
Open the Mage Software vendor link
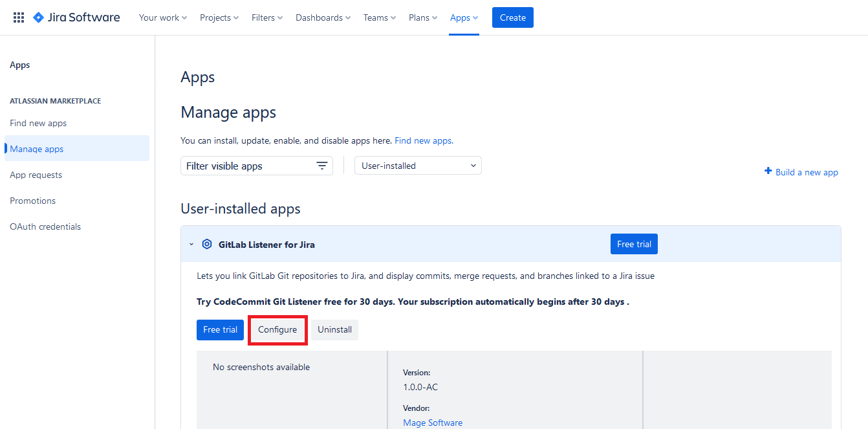[x=433, y=423]
